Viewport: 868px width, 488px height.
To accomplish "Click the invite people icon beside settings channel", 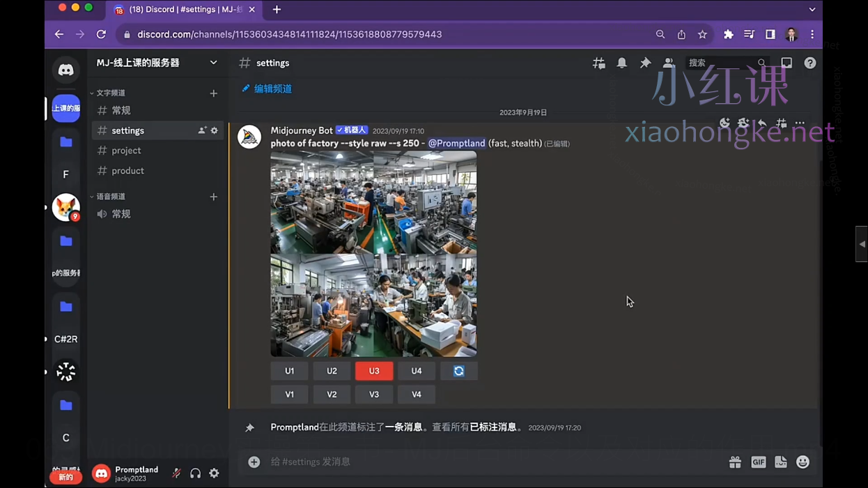I will [x=202, y=130].
